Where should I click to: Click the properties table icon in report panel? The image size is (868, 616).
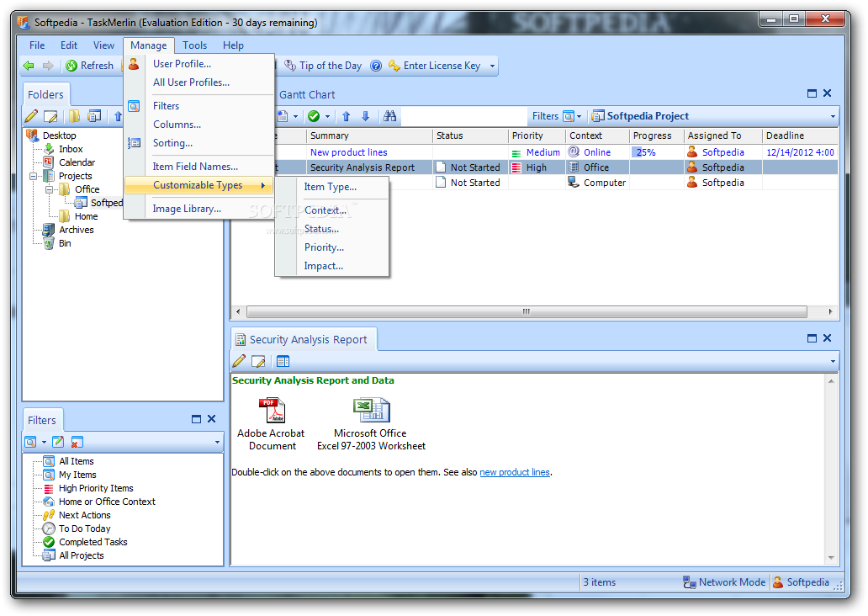[x=283, y=362]
